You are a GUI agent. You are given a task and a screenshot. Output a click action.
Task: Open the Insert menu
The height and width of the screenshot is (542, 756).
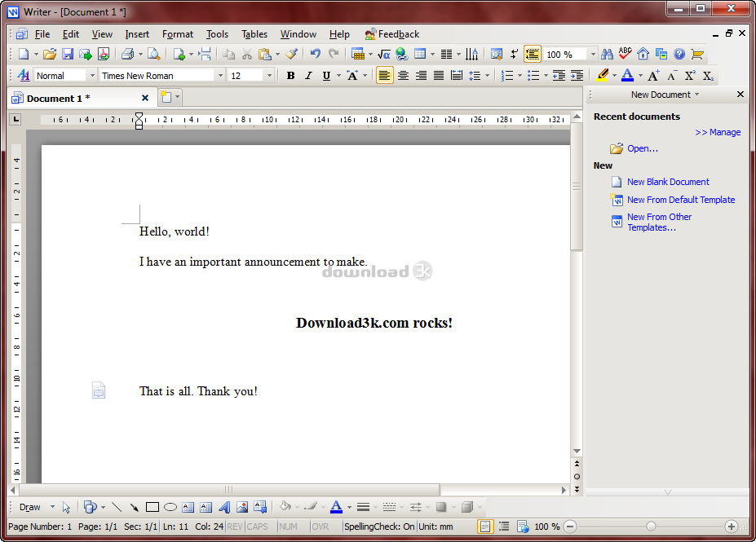click(137, 34)
